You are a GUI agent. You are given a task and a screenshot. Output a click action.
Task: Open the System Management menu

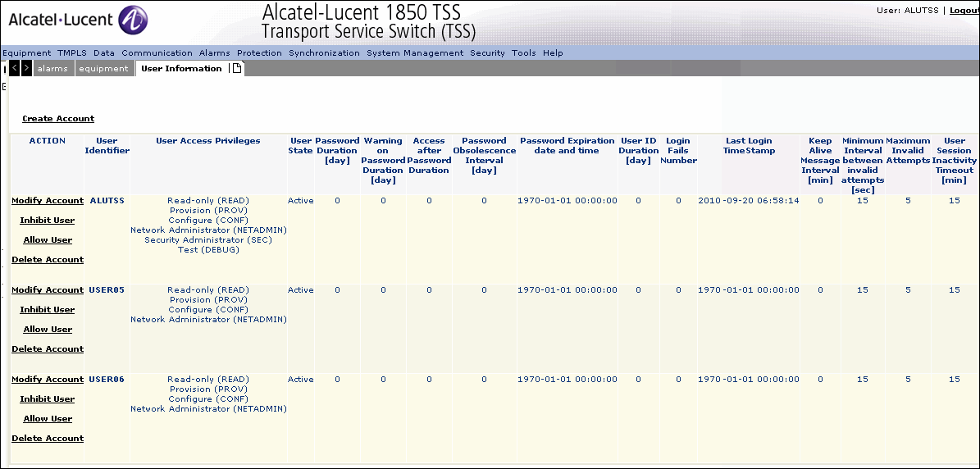tap(415, 53)
